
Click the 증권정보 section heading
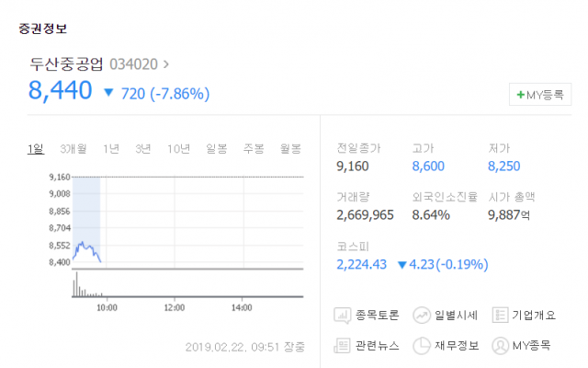(x=43, y=29)
